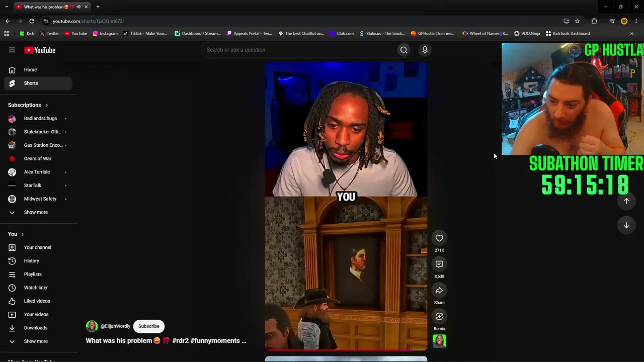
Task: View site information next to the URL
Action: [46, 21]
